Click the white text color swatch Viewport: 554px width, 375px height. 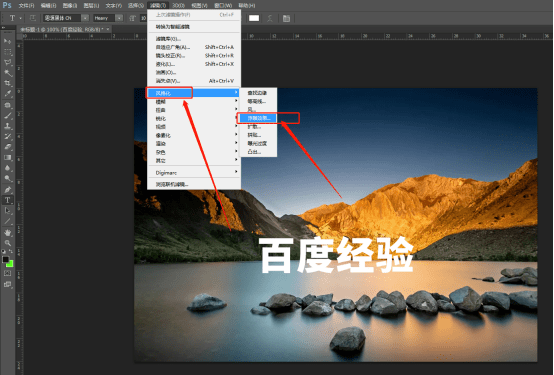[254, 18]
